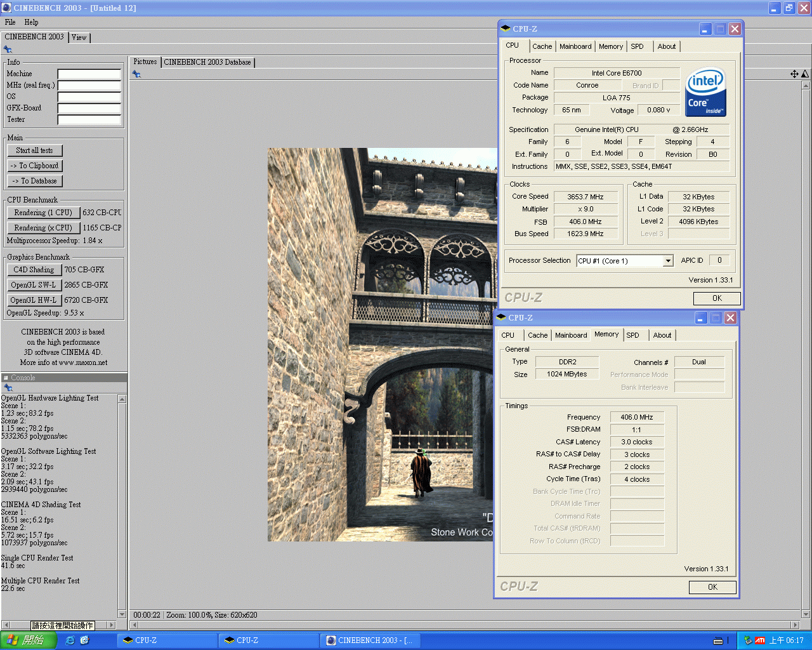Switch to the second CPU-Z taskbar button
The height and width of the screenshot is (650, 812).
pyautogui.click(x=269, y=640)
